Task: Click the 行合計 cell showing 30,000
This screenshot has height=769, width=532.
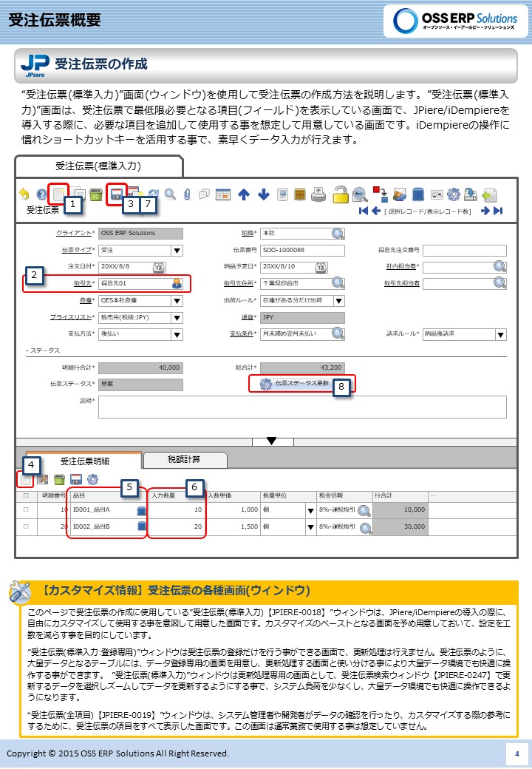Action: tap(400, 526)
